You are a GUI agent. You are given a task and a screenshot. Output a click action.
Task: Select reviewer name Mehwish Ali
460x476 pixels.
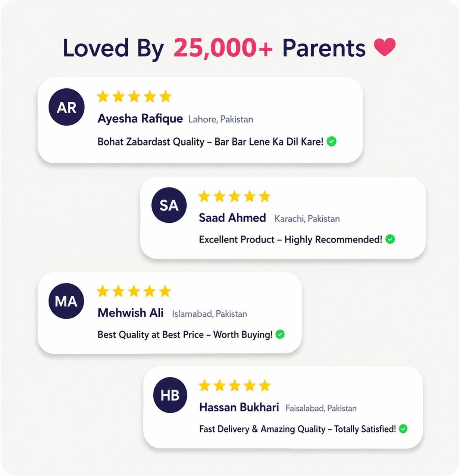131,313
